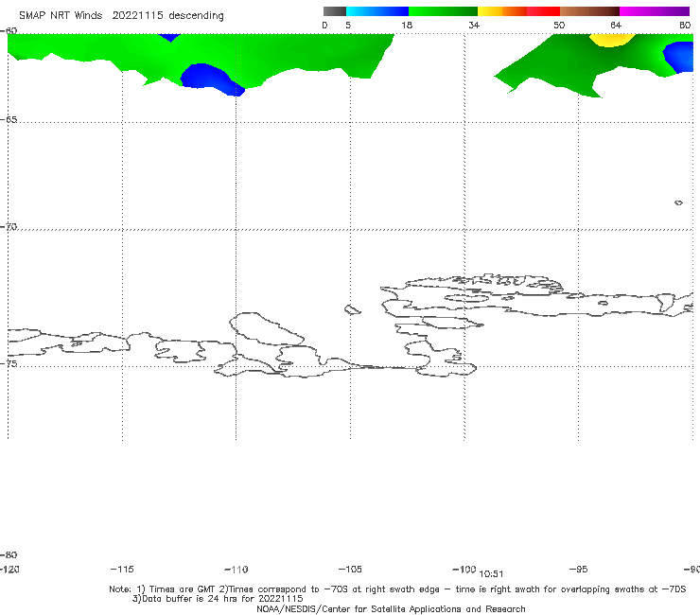Click the latitude label '-65'
Screen dimensions: 700x615
(9, 119)
